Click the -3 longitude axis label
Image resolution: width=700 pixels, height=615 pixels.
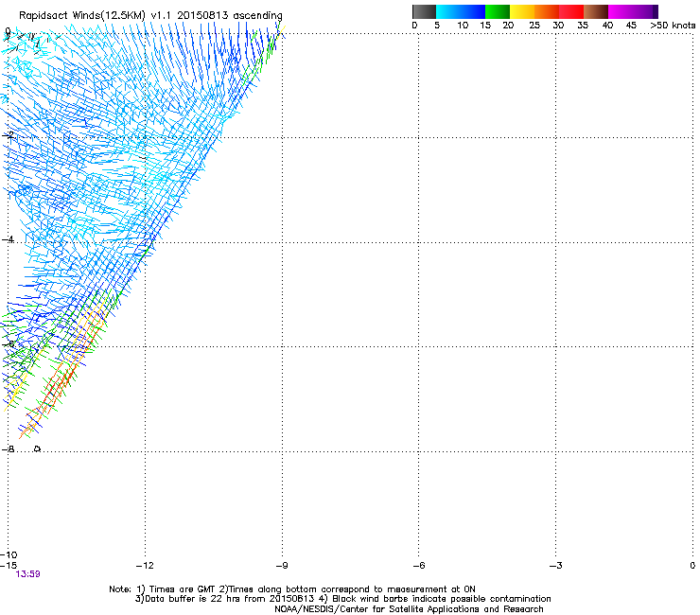tap(555, 566)
